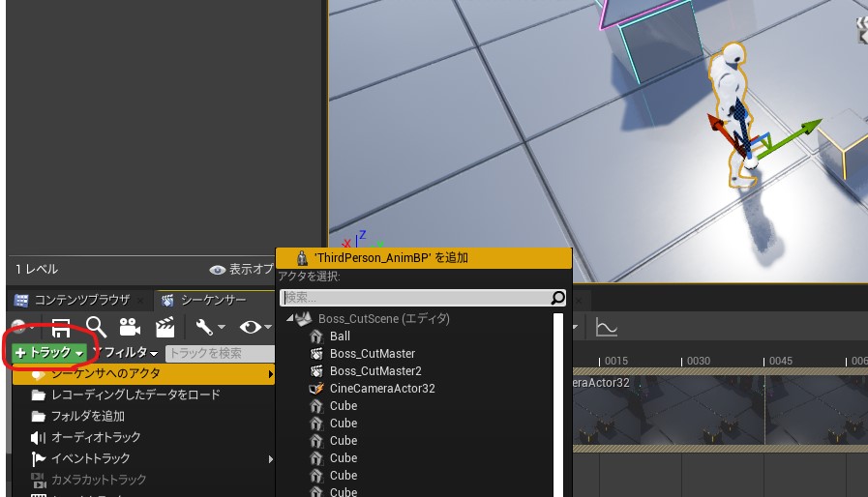Click the 0015 frame marker on timeline
The height and width of the screenshot is (497, 868).
pyautogui.click(x=615, y=361)
